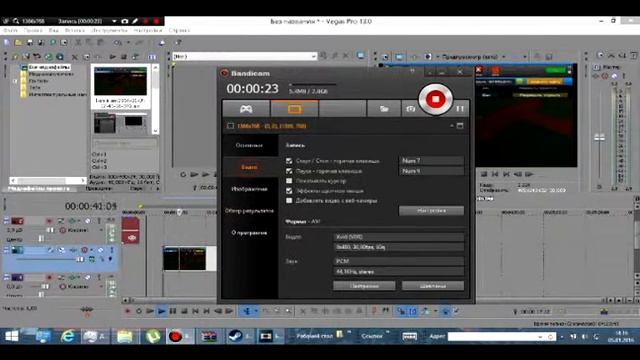Toggle loop playback in Vegas transport bar

click(x=139, y=311)
